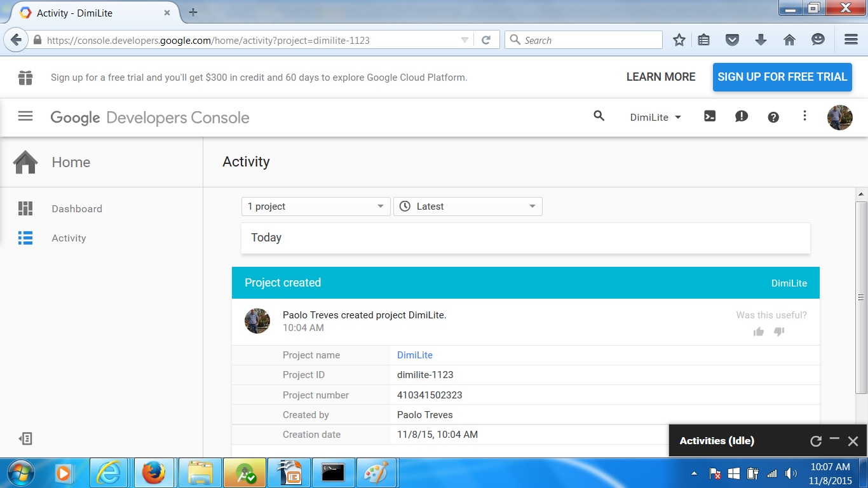This screenshot has height=488, width=868.
Task: Click project ID value dimilite-1123
Action: click(x=425, y=375)
